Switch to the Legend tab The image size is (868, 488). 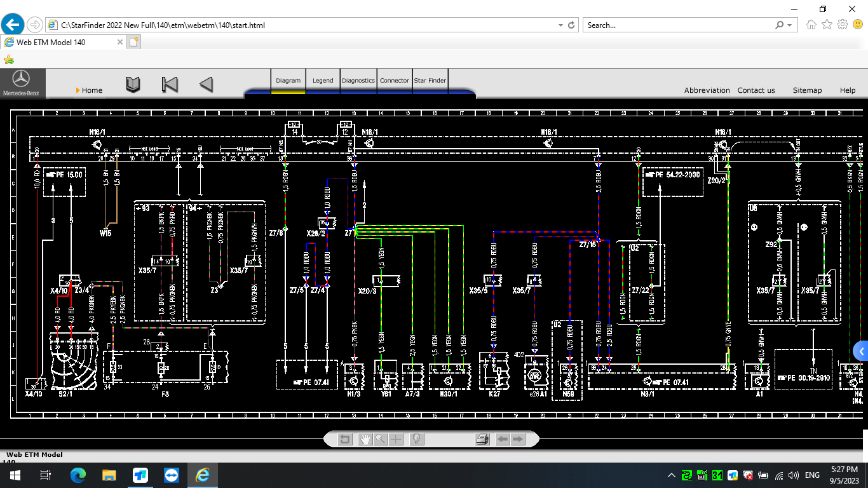point(323,81)
